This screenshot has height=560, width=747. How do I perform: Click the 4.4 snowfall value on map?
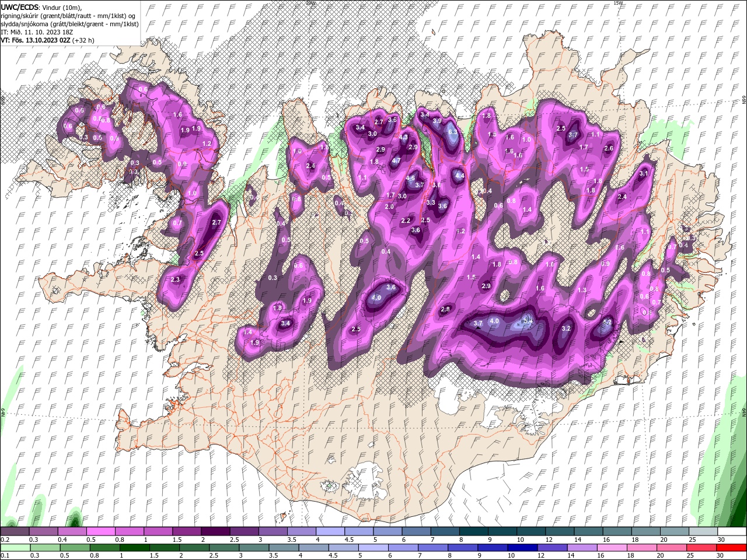tap(459, 176)
